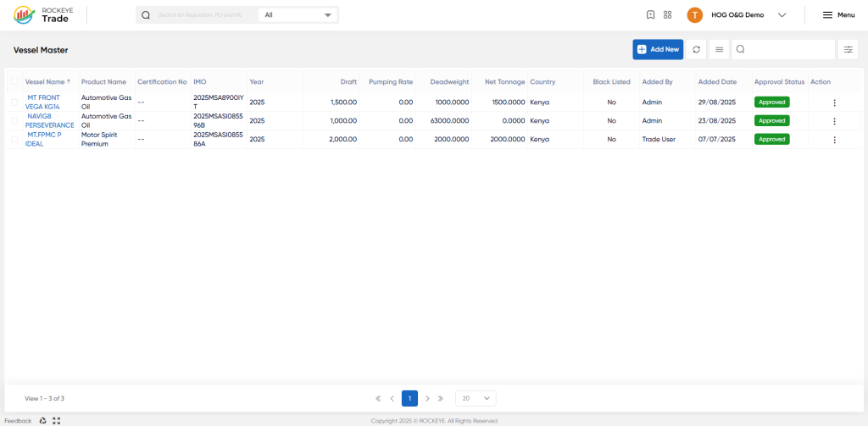
Task: Open MT.FPMC P IDEAL vessel link
Action: pyautogui.click(x=43, y=140)
